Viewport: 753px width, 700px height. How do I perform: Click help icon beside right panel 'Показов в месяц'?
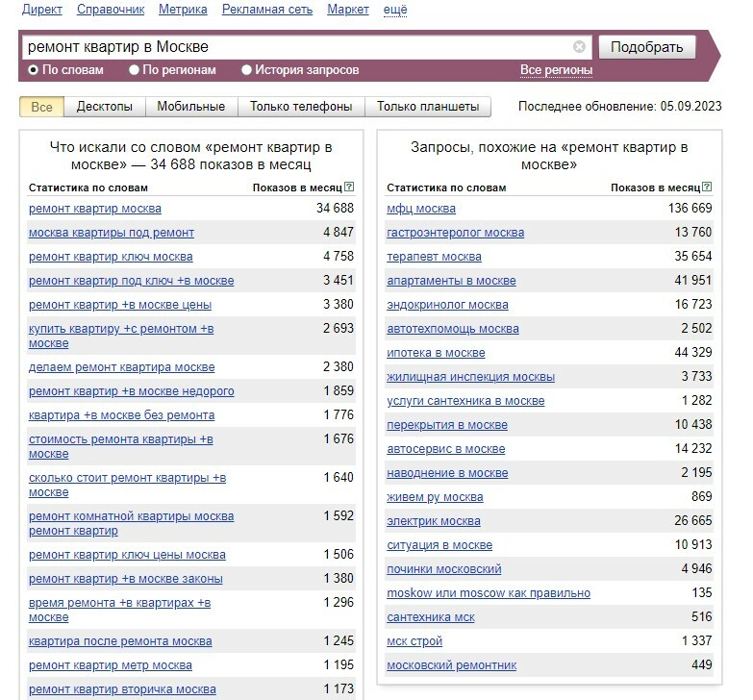(x=707, y=187)
